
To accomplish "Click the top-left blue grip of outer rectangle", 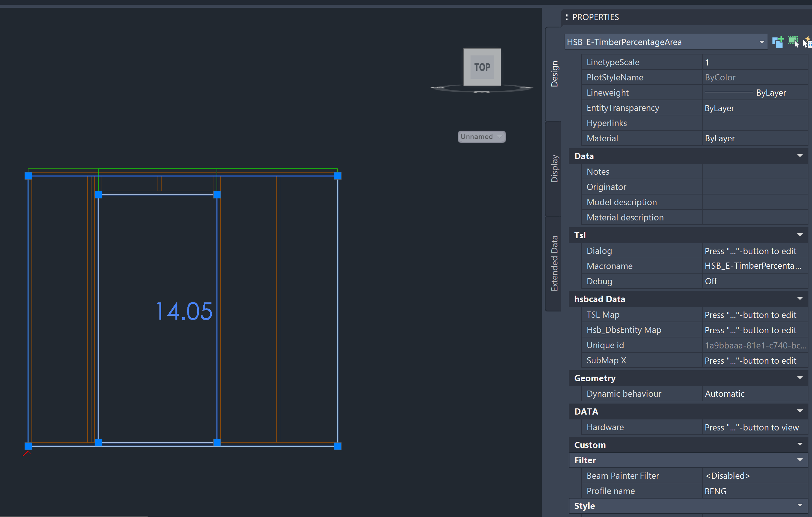I will (x=28, y=176).
